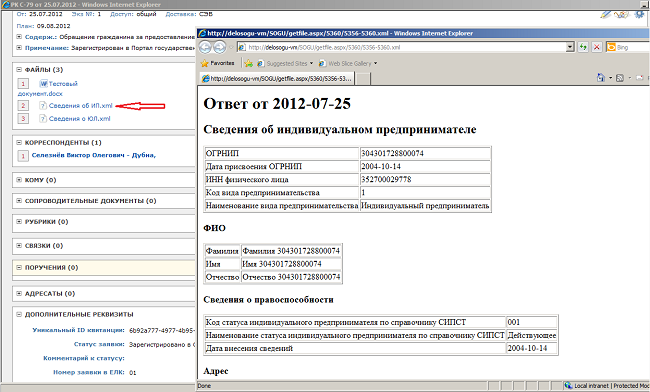Collapse ДОПОЛНИТЕЛЬНЫЕ РЕКВИЗИТЫ section
This screenshot has height=392, width=650.
click(19, 315)
